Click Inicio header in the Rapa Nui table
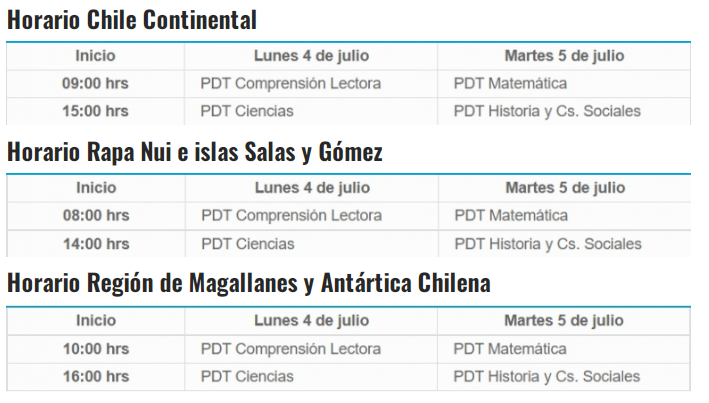 [x=96, y=188]
